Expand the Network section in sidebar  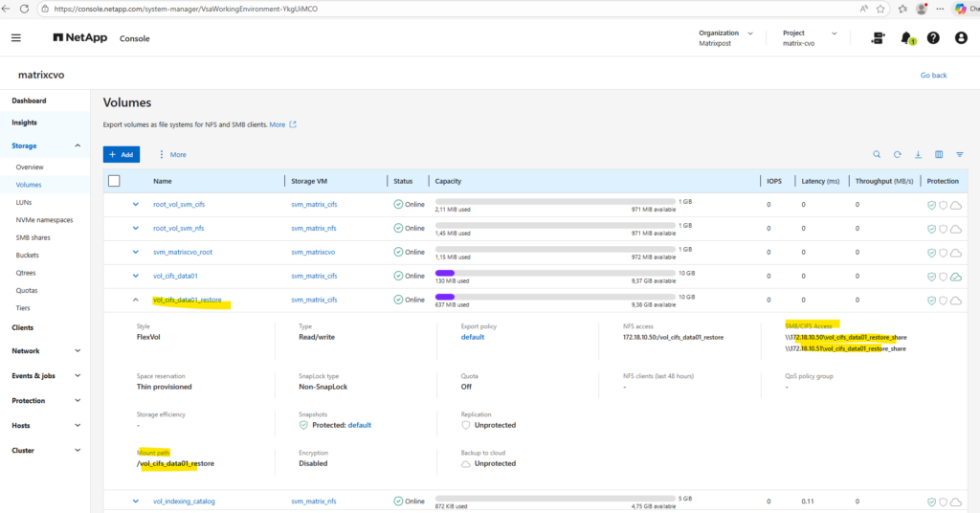click(77, 351)
